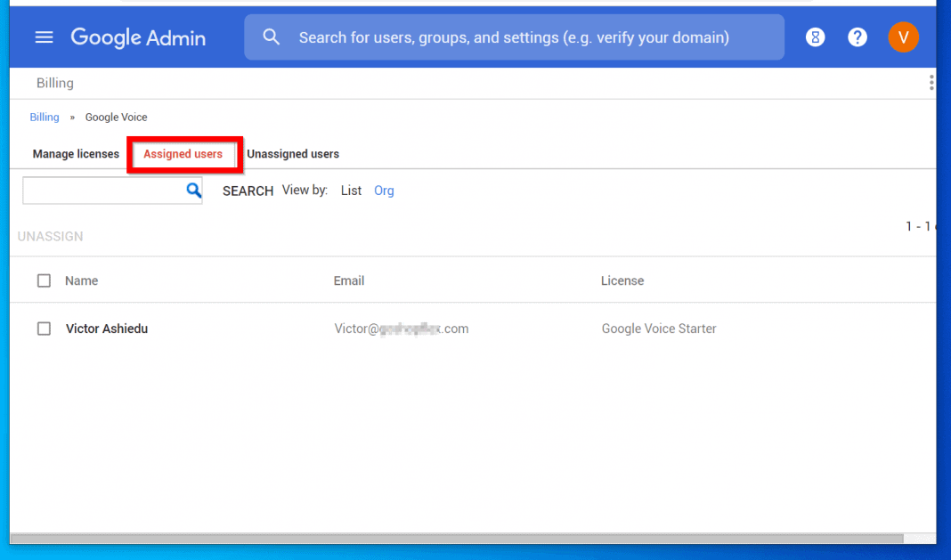The height and width of the screenshot is (560, 951).
Task: Click the Google Admin logo
Action: 138,37
